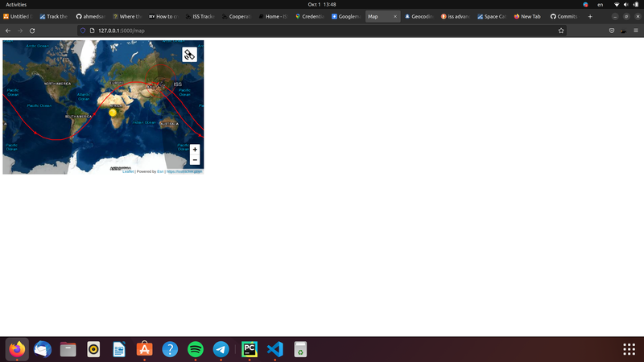Viewport: 644px width, 362px height.
Task: Click the yellow sun marker over Africa
Action: pyautogui.click(x=113, y=112)
